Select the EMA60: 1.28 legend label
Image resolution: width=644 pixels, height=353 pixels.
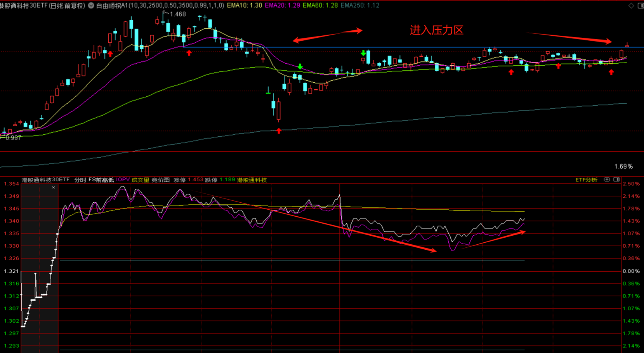coord(320,5)
